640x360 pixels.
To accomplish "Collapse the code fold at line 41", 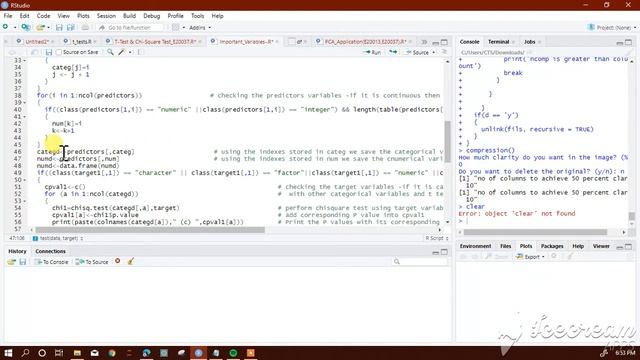I will pyautogui.click(x=25, y=117).
